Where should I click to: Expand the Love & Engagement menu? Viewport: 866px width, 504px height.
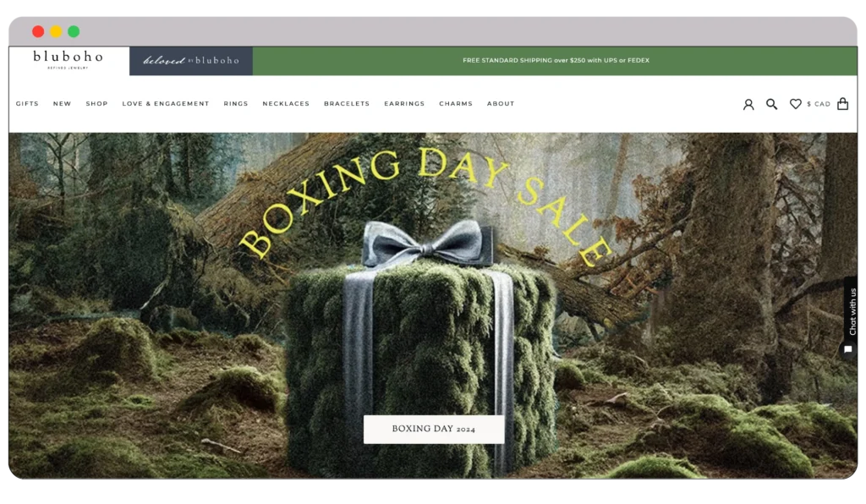165,104
